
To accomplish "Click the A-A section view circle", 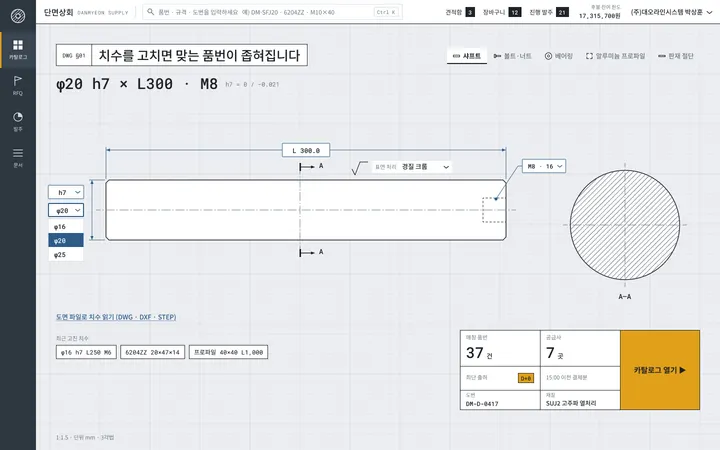I will [624, 225].
